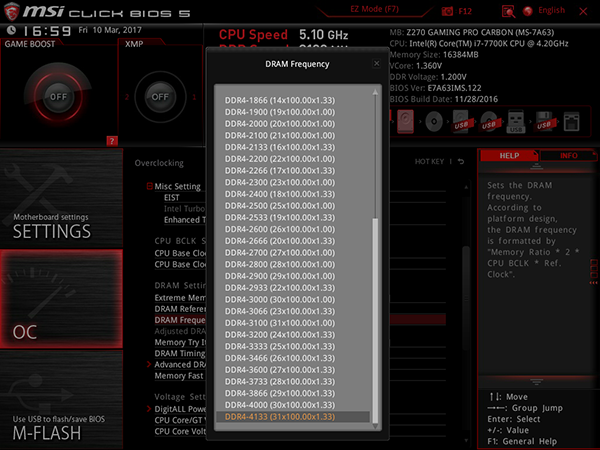Open the BIOS search magnifier icon
This screenshot has width=600, height=450.
click(x=508, y=11)
